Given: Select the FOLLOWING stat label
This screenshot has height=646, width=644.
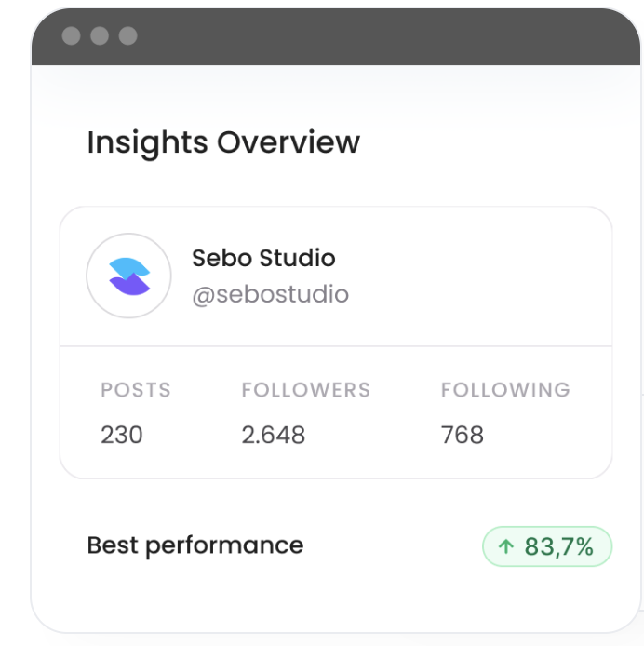Looking at the screenshot, I should 505,390.
